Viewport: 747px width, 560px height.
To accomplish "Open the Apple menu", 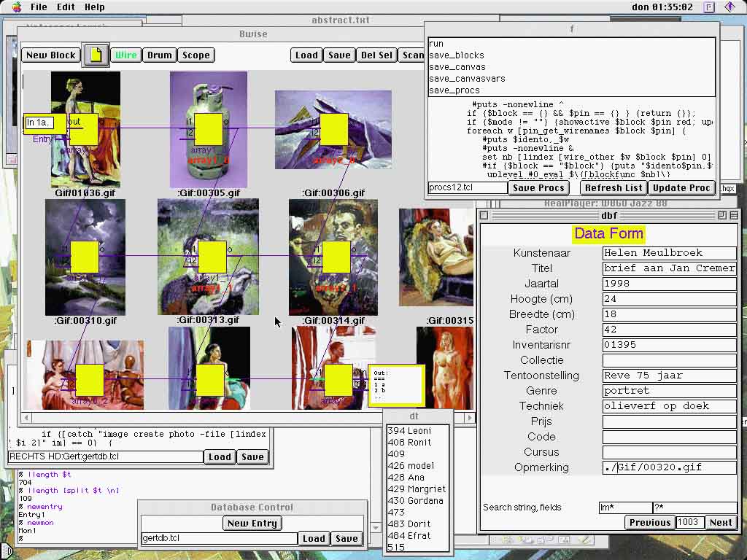I will [x=17, y=7].
